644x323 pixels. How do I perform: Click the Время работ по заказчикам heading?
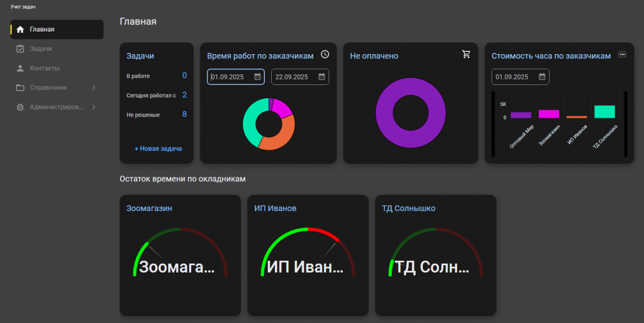pyautogui.click(x=260, y=56)
